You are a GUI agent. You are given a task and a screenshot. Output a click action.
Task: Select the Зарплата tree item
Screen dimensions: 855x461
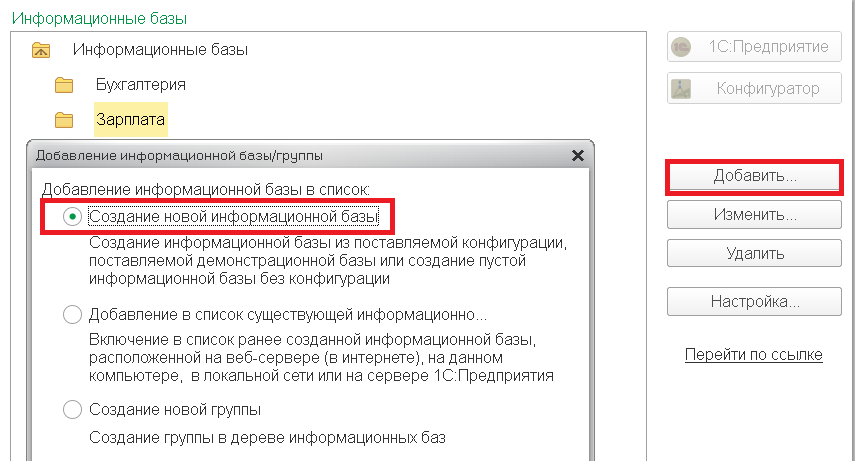click(x=130, y=119)
